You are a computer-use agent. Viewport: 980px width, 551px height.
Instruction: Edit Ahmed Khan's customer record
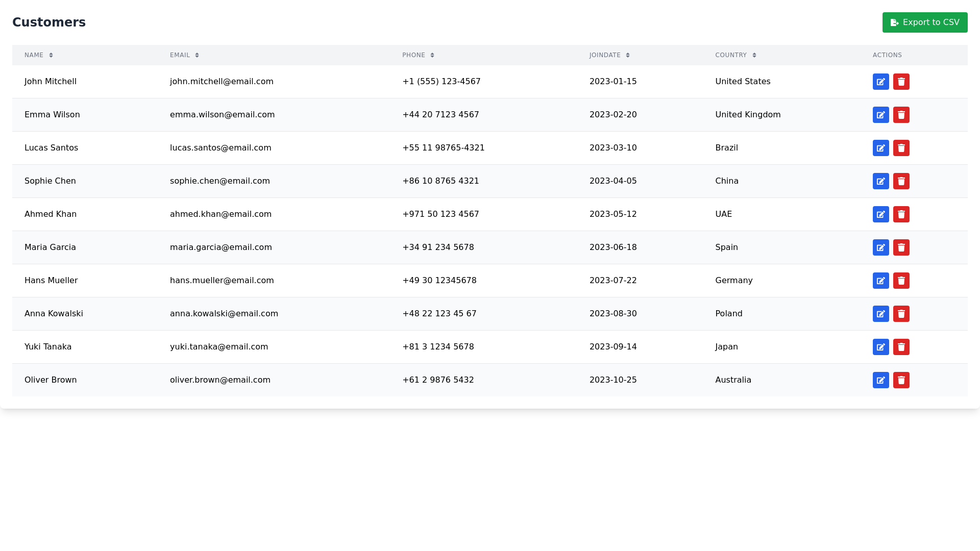(880, 214)
